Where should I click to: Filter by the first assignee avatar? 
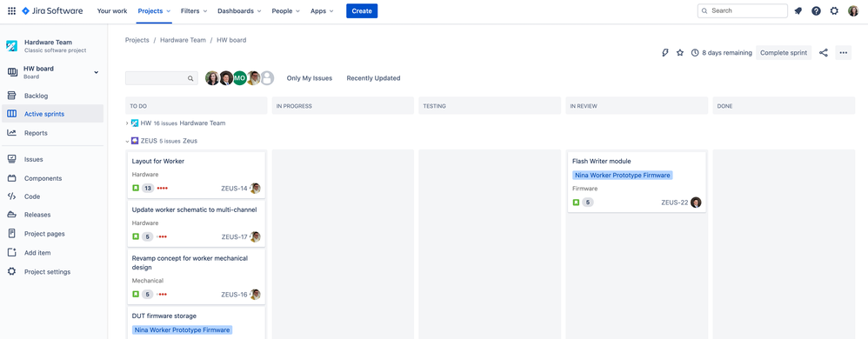click(x=212, y=78)
